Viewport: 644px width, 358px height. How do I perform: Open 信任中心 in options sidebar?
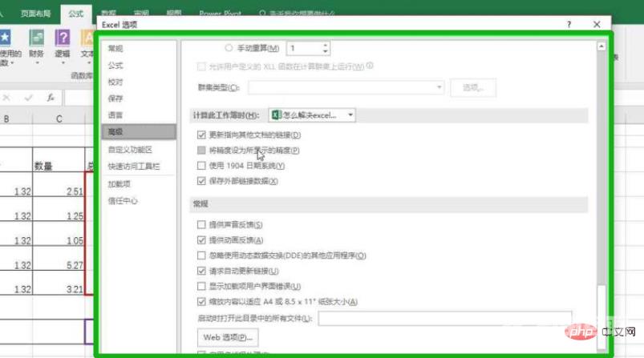click(123, 200)
